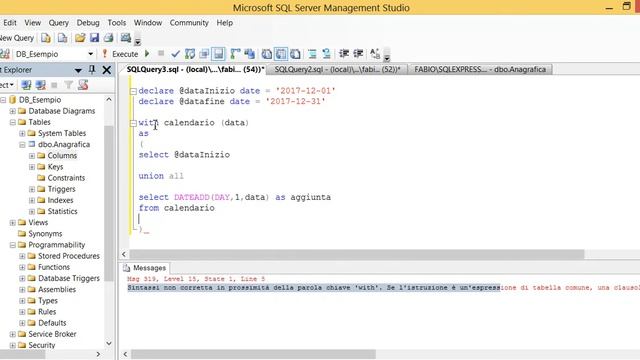Click the Cancel Executing Query stop icon

click(161, 53)
